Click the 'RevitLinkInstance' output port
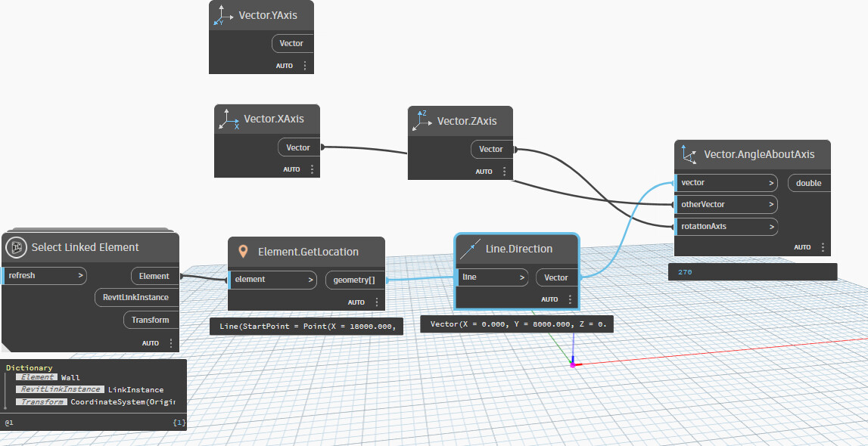The image size is (868, 446). [137, 297]
